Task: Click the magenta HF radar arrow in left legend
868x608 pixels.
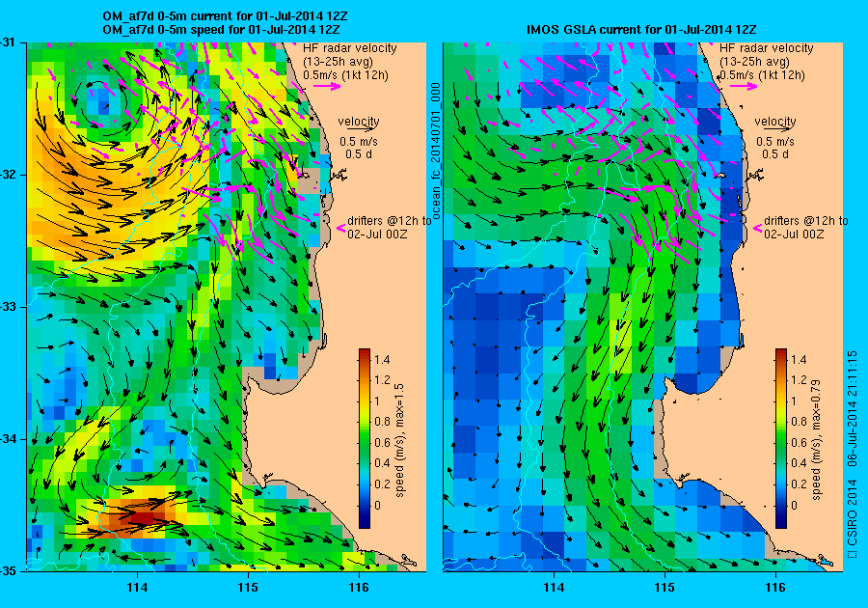Action: (x=327, y=86)
